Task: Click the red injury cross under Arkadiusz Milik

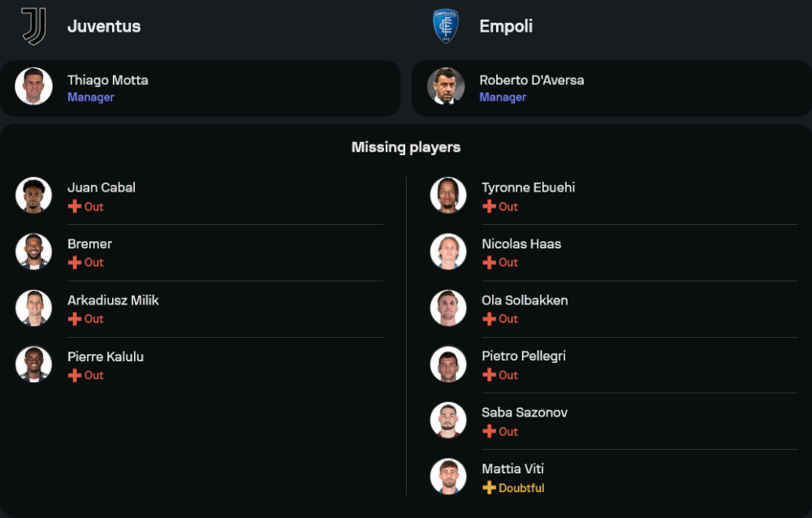Action: 75,319
